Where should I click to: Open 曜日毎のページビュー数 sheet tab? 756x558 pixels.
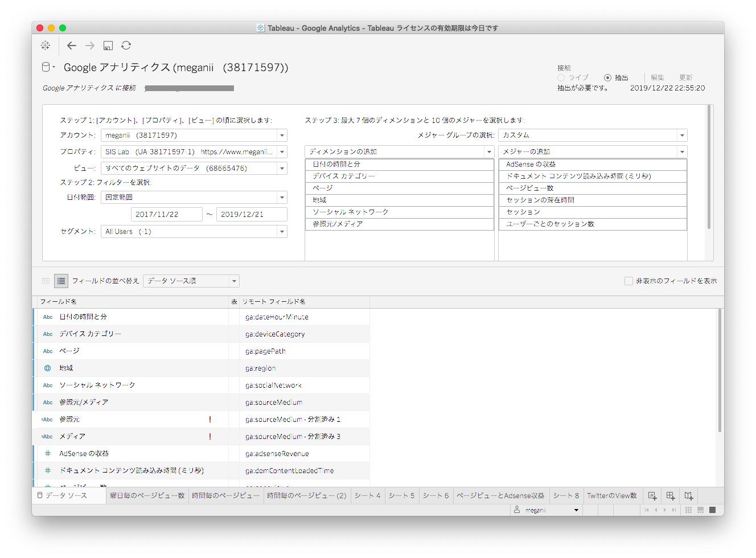(147, 496)
